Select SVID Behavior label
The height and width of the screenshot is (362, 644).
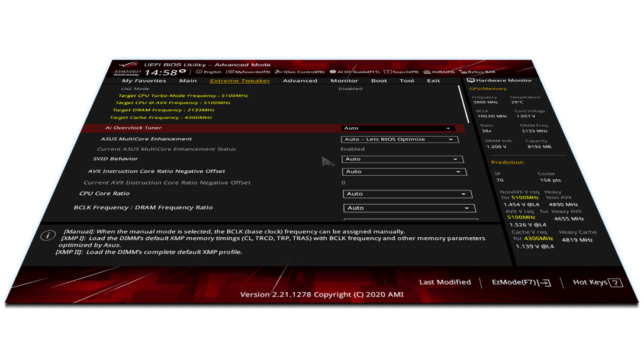[x=115, y=159]
